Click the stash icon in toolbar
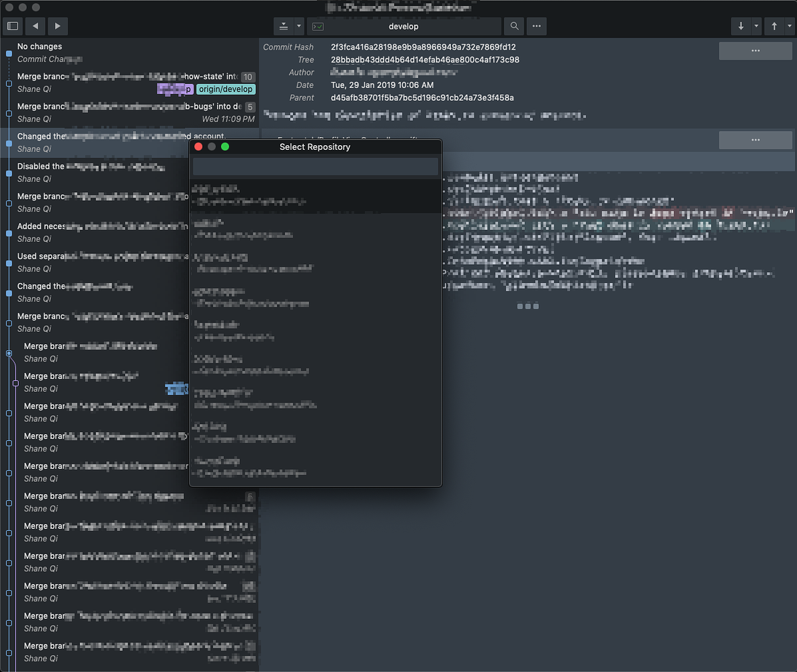This screenshot has height=672, width=797. (284, 26)
